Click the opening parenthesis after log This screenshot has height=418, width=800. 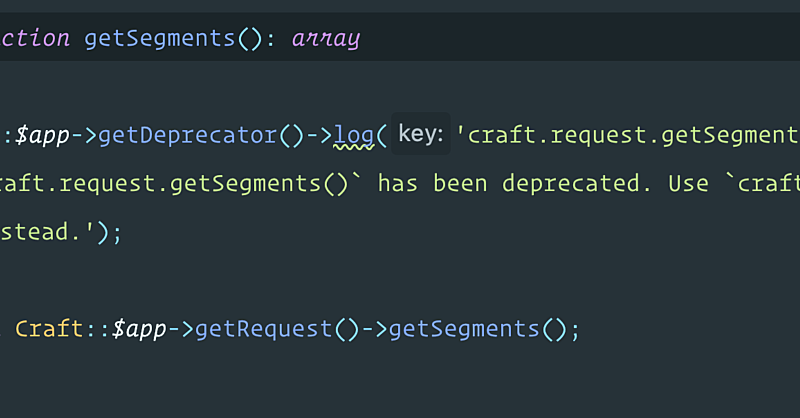pos(381,135)
